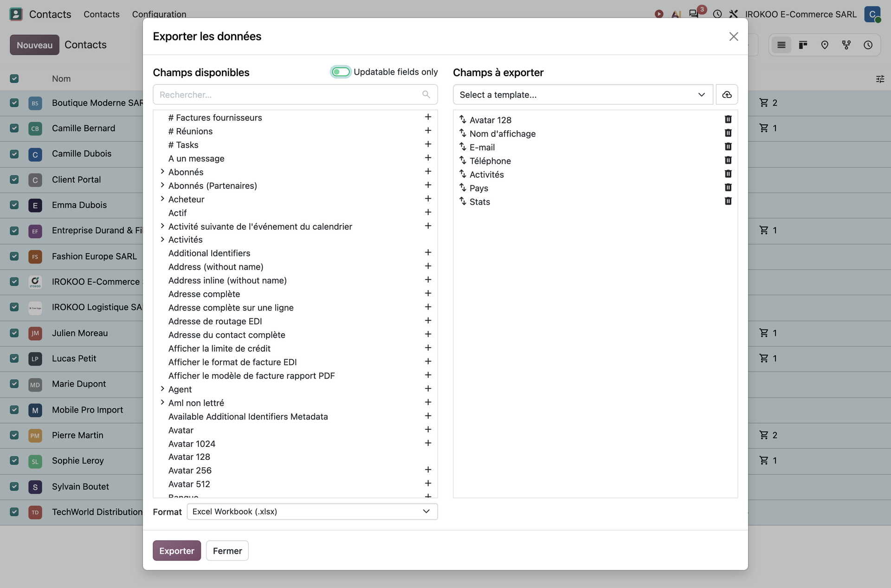Expand the Abonnés field tree
Screen dimensions: 891x588
tap(162, 172)
